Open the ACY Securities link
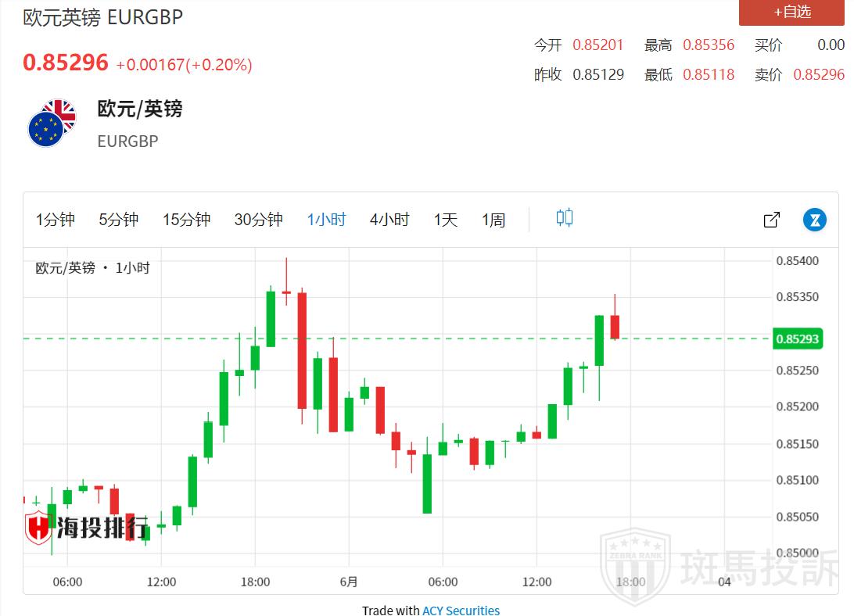854x616 pixels. click(x=461, y=611)
